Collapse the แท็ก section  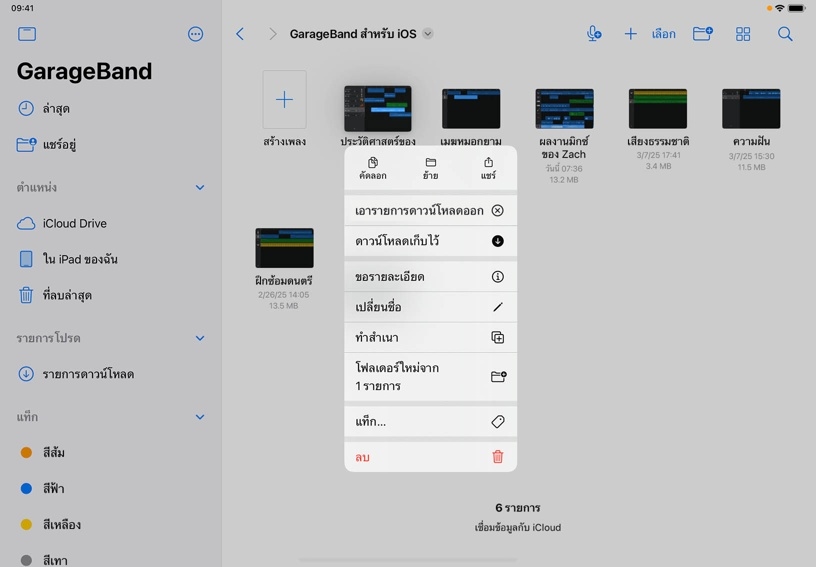[x=199, y=417]
